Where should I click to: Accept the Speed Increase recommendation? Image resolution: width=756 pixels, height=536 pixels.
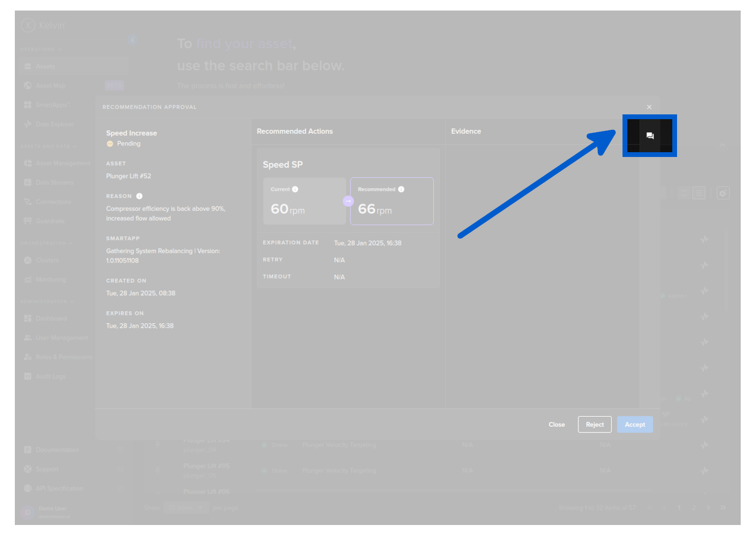(634, 424)
